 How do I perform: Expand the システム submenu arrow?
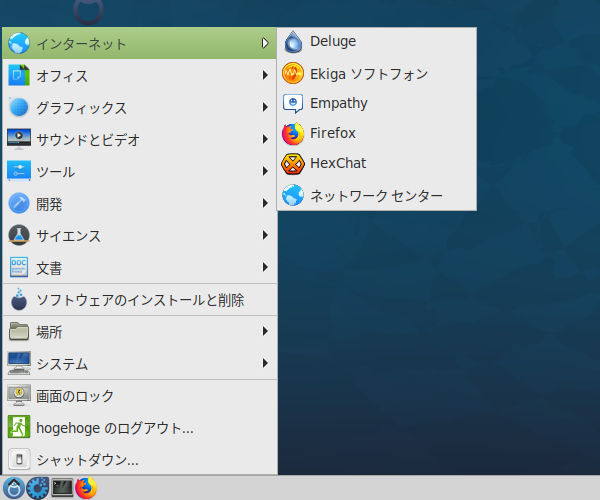point(265,363)
